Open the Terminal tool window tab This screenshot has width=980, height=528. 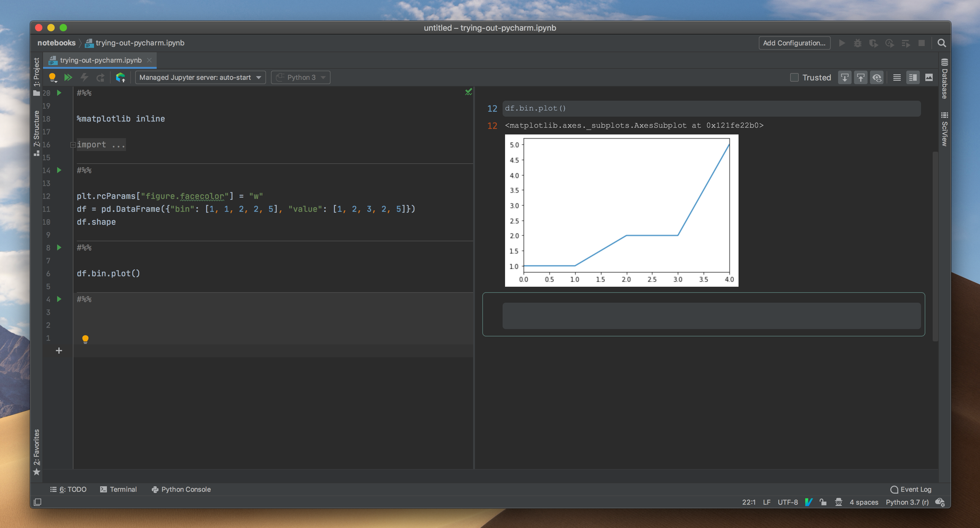pos(118,489)
